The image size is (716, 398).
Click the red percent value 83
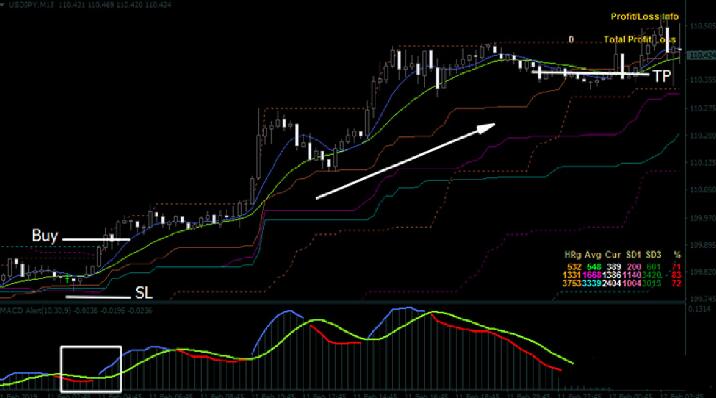tap(676, 275)
